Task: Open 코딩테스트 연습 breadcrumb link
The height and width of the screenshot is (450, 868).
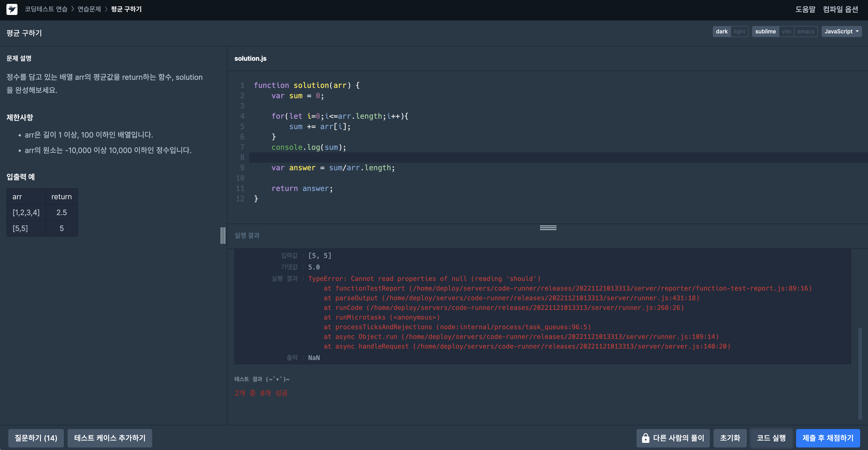Action: (46, 9)
